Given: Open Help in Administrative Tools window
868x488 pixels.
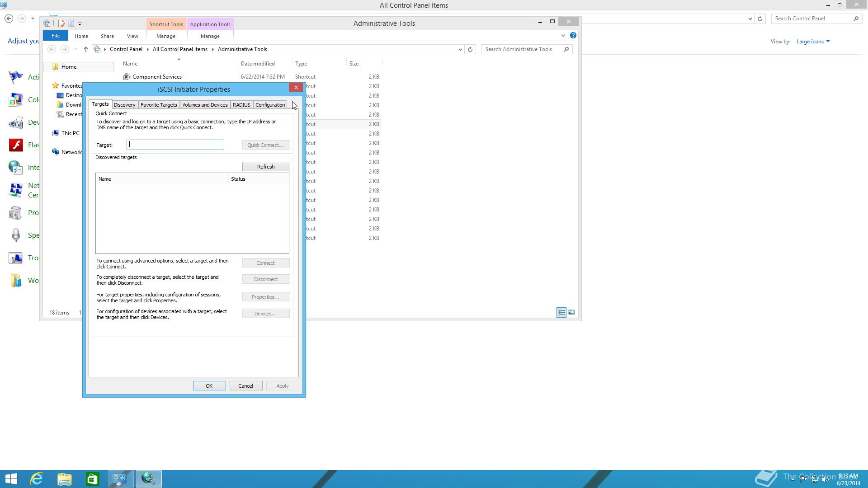Looking at the screenshot, I should [573, 35].
